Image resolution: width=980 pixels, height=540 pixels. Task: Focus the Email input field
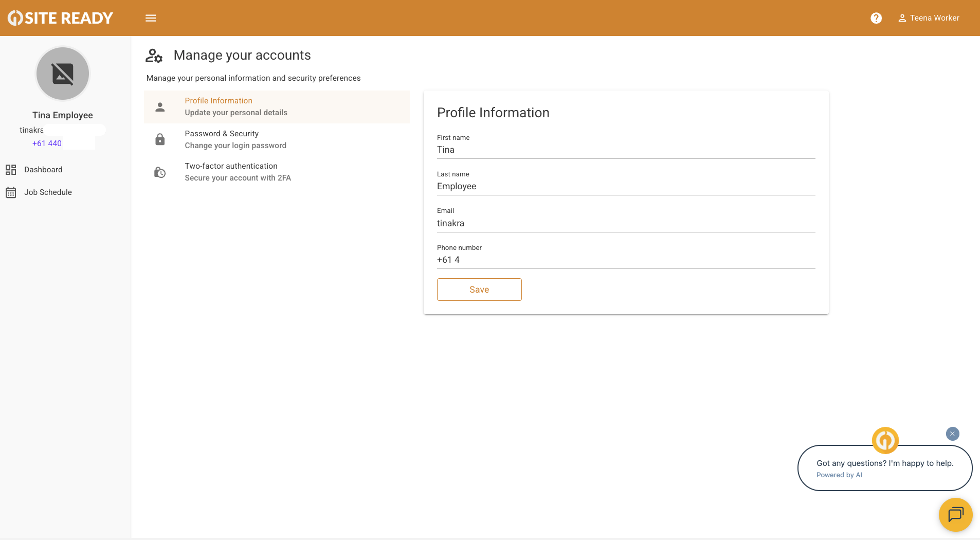[626, 223]
